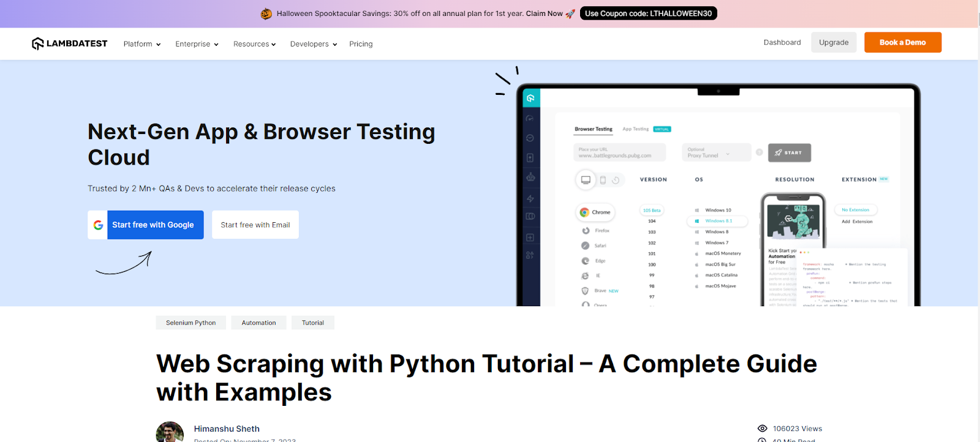This screenshot has width=980, height=442.
Task: Choose the Brave browser icon in preview
Action: point(586,291)
